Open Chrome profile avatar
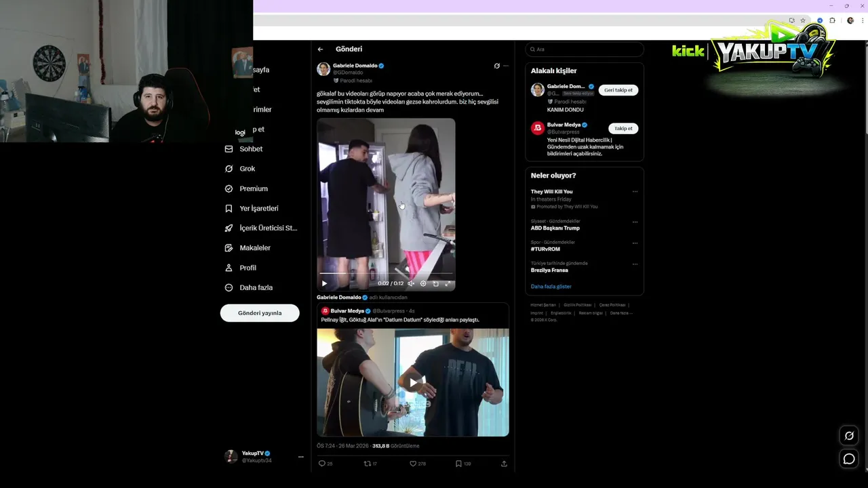The height and width of the screenshot is (488, 868). pyautogui.click(x=850, y=20)
